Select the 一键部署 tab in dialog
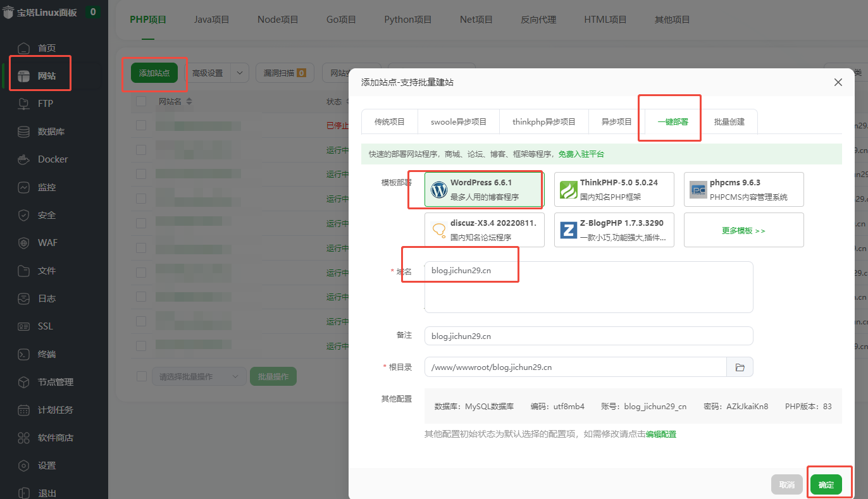The height and width of the screenshot is (499, 868). 673,121
